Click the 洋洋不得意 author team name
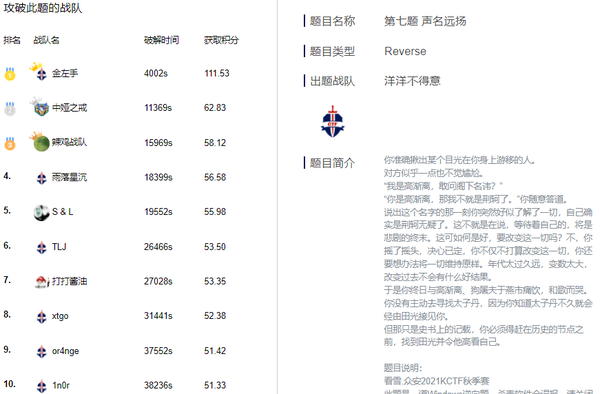 click(412, 81)
